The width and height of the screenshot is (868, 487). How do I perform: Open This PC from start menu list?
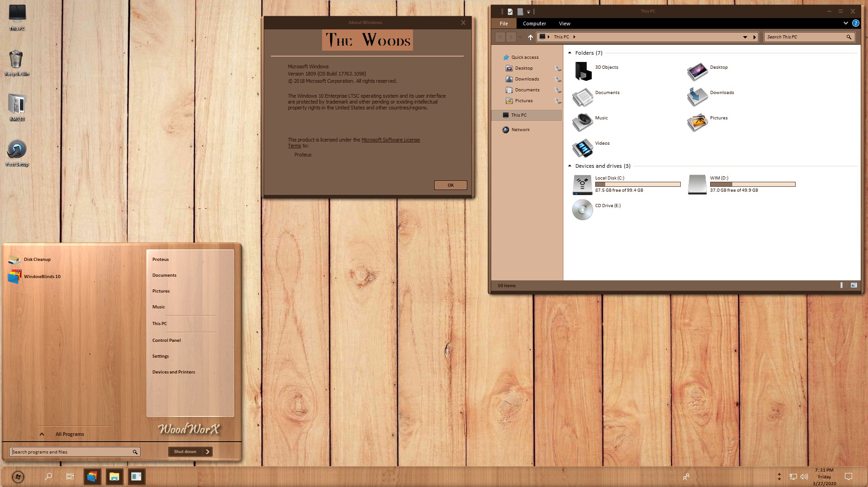[x=160, y=324]
